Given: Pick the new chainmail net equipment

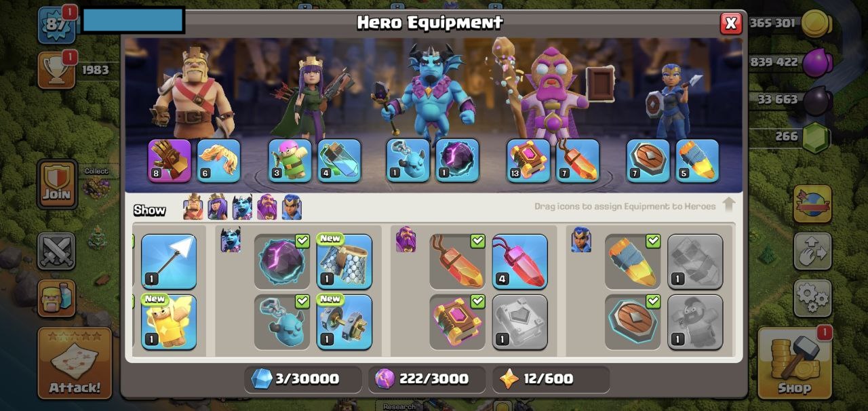Looking at the screenshot, I should pos(344,262).
